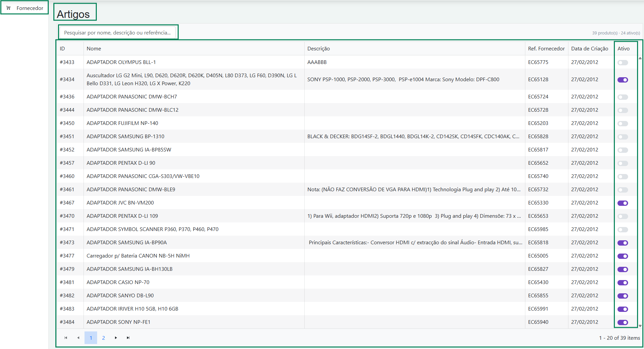Toggle active state for ADAPTADOR PANASONIC DMW-BLC12
This screenshot has width=644, height=349.
(x=622, y=110)
